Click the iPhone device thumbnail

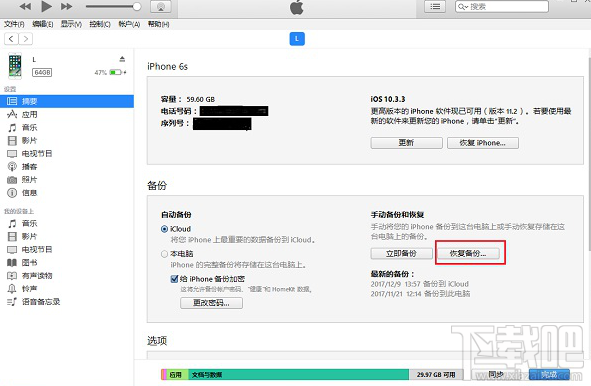[15, 66]
